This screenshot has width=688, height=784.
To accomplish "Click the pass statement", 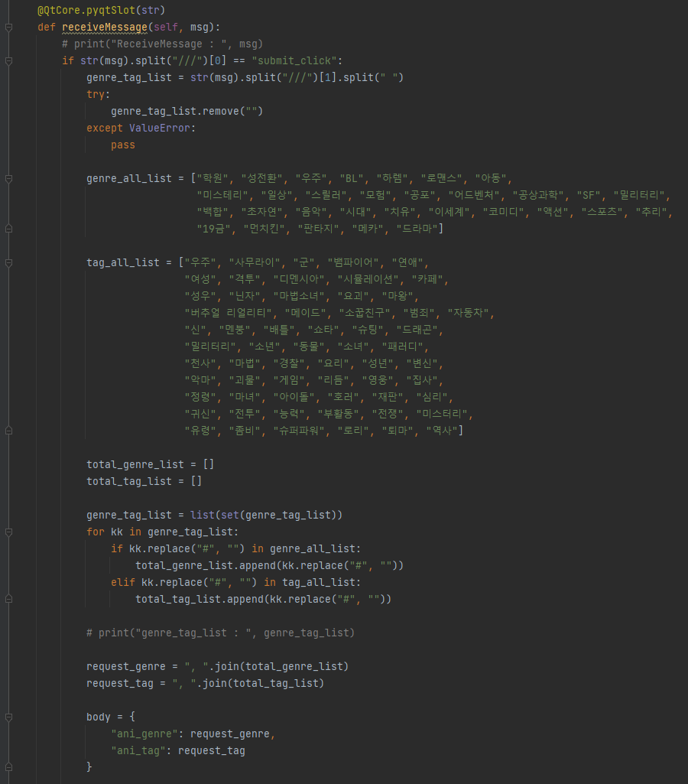I will pyautogui.click(x=123, y=145).
